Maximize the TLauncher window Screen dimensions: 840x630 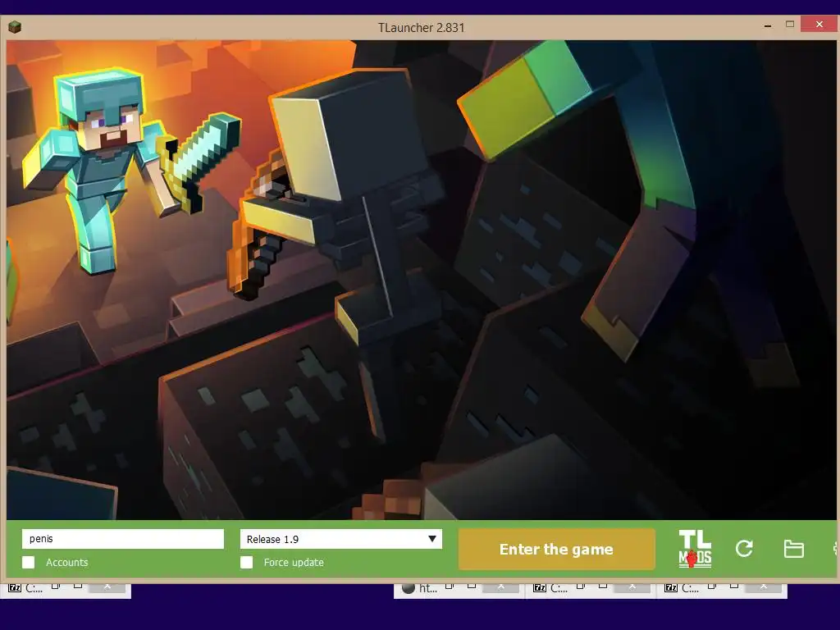pos(790,24)
